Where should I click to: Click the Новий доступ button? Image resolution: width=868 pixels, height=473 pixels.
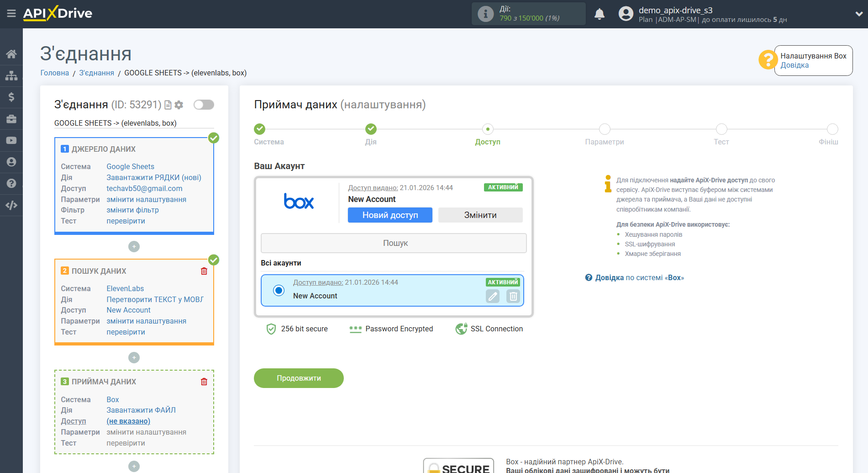(x=390, y=215)
